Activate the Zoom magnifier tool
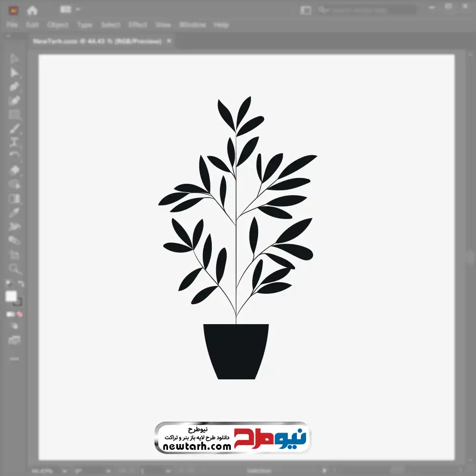The height and width of the screenshot is (476, 476). 14,269
